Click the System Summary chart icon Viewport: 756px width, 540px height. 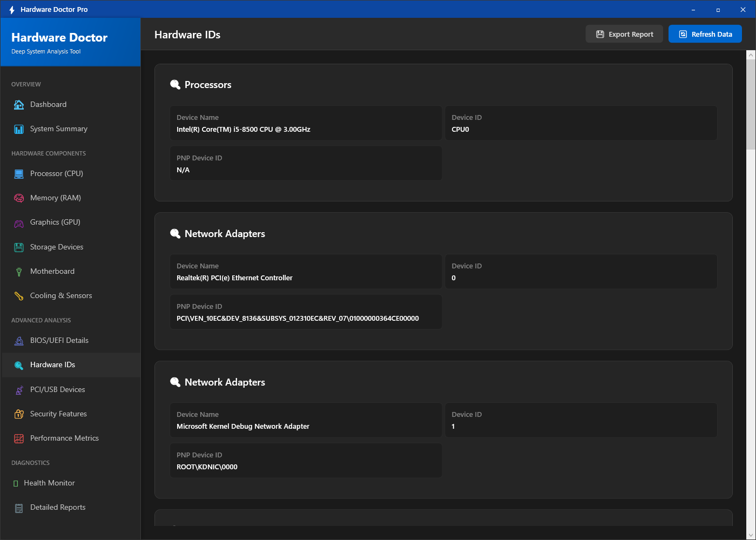(19, 129)
